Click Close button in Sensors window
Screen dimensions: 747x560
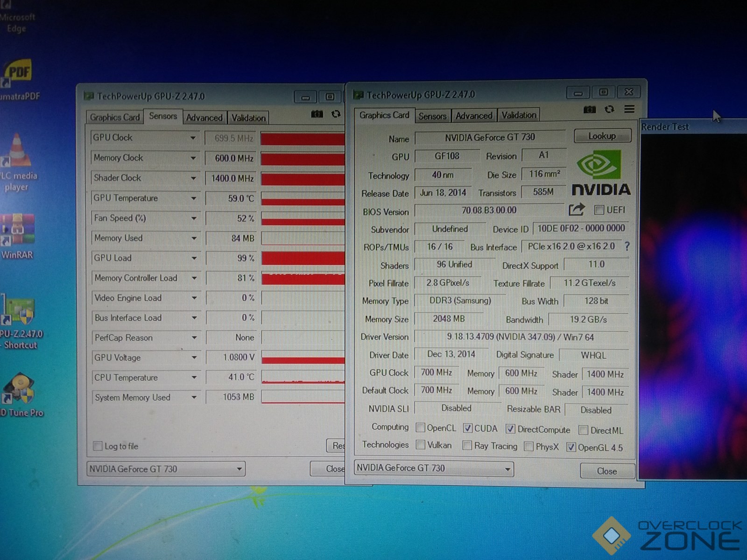coord(328,469)
